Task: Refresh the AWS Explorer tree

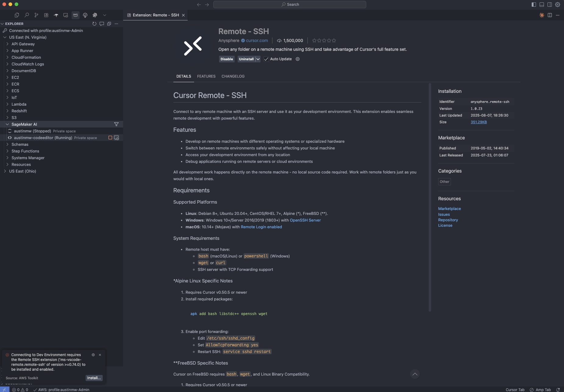Action: pyautogui.click(x=94, y=24)
